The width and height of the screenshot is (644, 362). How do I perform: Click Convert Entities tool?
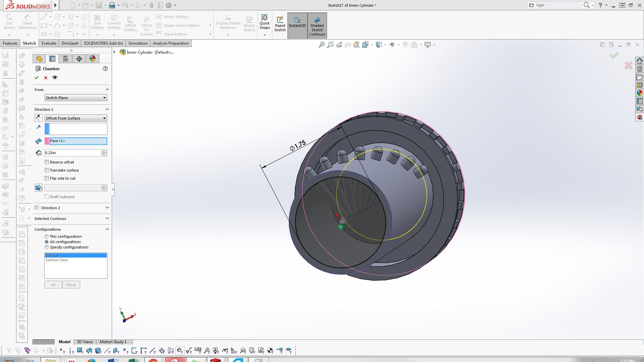tap(114, 22)
